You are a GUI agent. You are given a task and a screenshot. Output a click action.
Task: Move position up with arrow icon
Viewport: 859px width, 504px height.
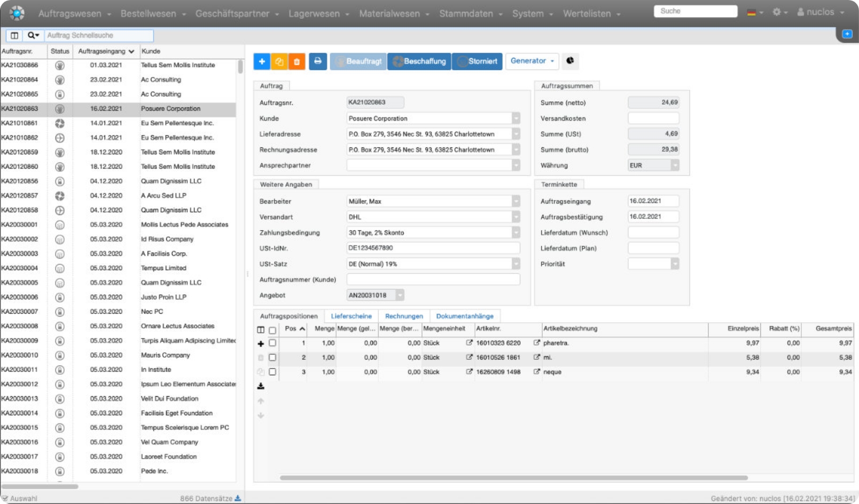point(261,401)
